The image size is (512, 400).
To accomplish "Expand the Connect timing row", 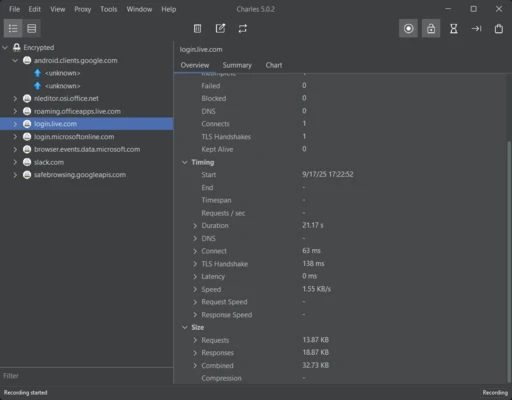I will (x=195, y=251).
